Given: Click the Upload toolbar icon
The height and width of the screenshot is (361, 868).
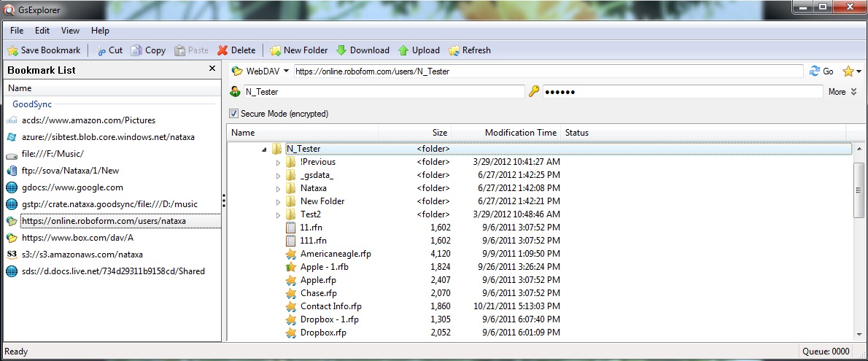Looking at the screenshot, I should (x=403, y=50).
